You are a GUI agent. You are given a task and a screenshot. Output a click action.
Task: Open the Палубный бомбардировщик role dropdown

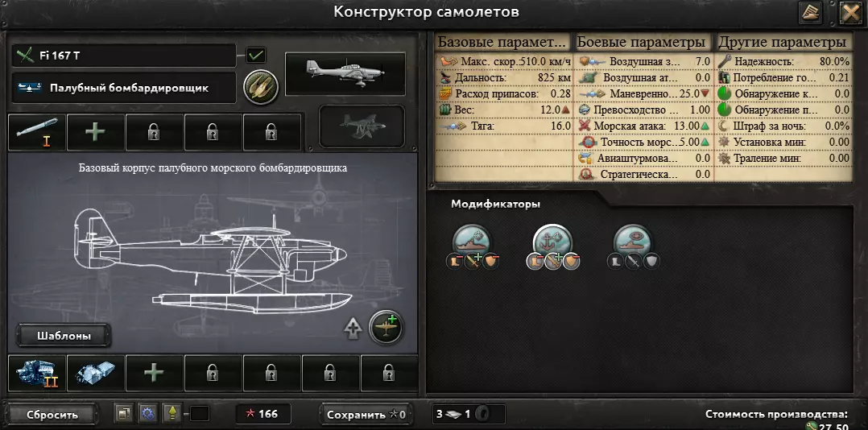(124, 88)
